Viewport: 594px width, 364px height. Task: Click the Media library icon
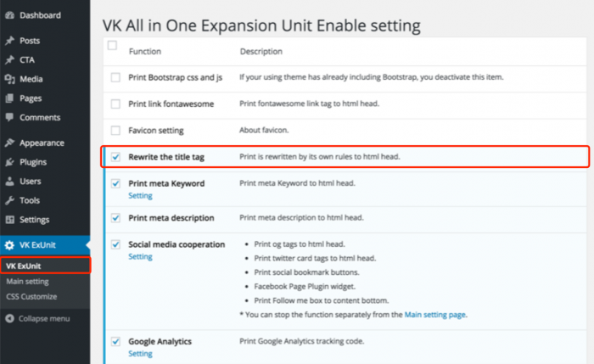tap(10, 79)
